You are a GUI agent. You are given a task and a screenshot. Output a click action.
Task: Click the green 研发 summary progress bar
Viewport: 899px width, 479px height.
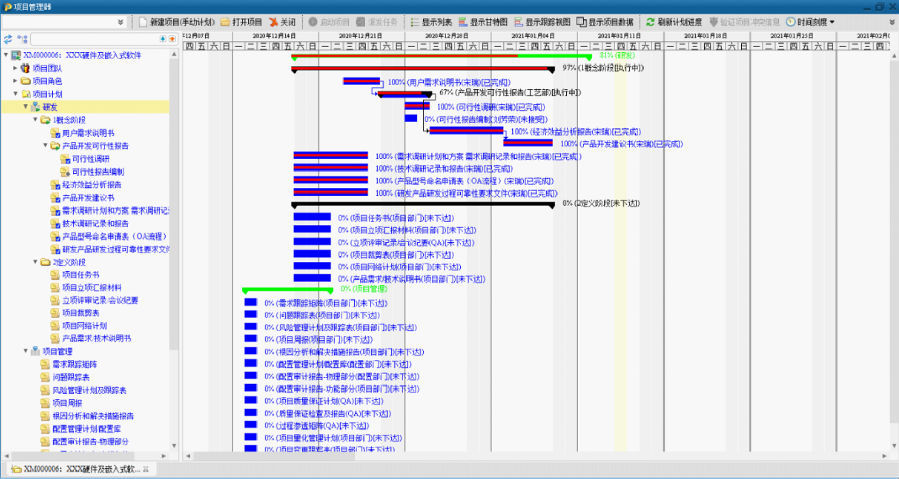(441, 56)
